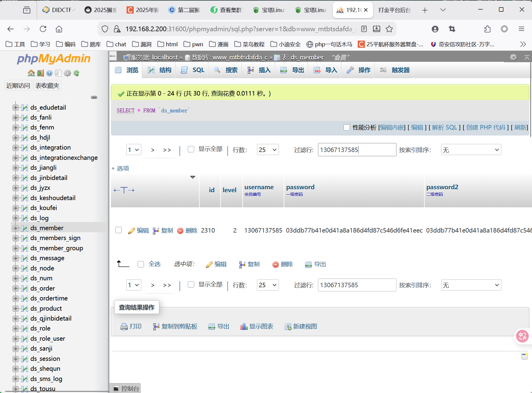Click the screenshot crop icon in toolbar
The image size is (532, 393).
[x=452, y=29]
